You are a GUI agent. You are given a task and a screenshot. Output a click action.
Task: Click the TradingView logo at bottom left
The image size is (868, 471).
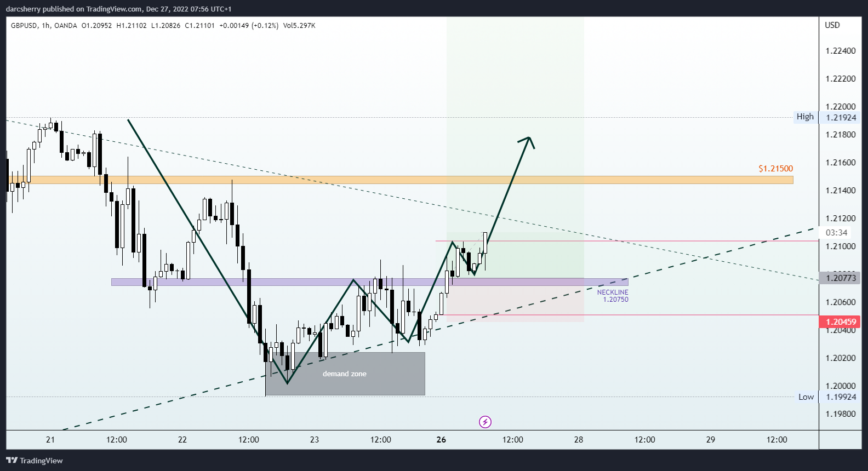(35, 461)
